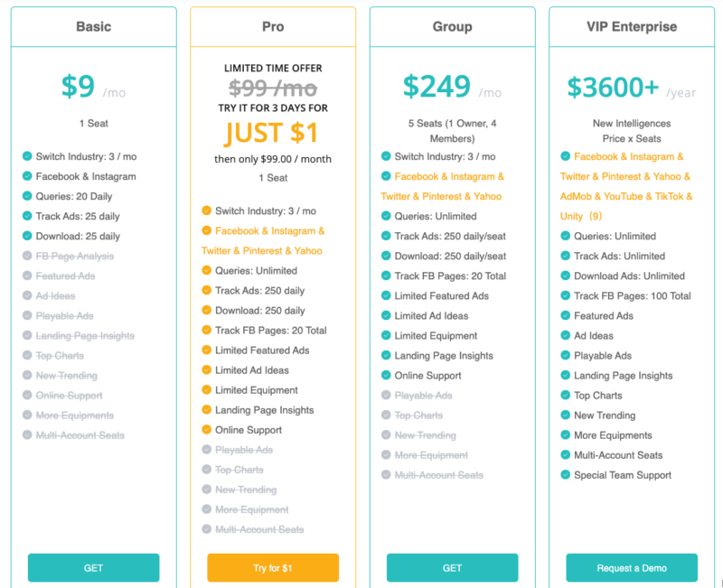Click check icon beside VIP Top Charts

click(x=566, y=396)
